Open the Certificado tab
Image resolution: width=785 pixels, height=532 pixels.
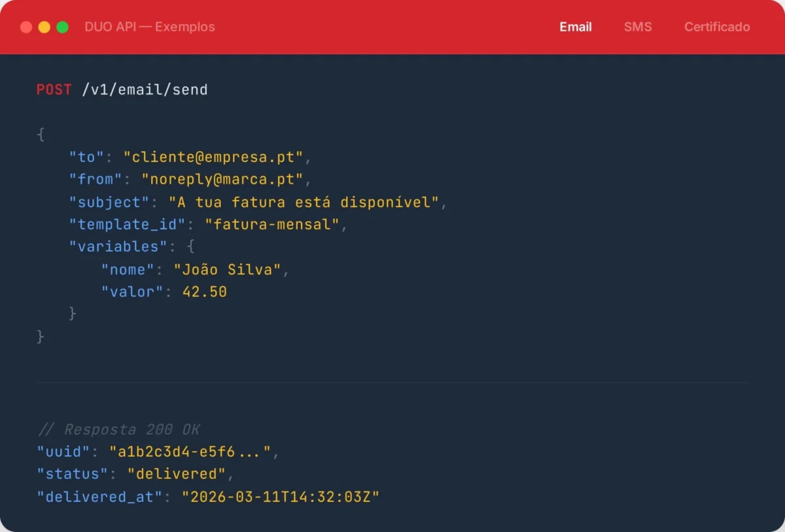coord(717,27)
